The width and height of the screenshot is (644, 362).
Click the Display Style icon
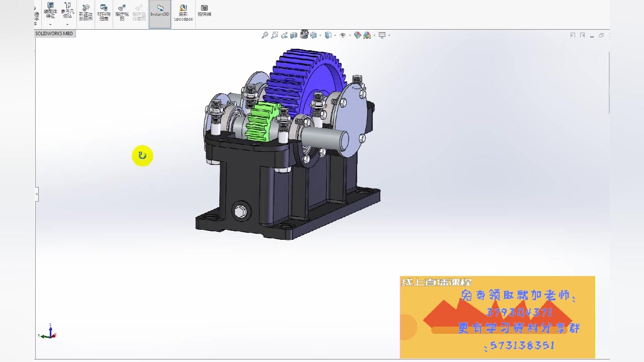328,35
